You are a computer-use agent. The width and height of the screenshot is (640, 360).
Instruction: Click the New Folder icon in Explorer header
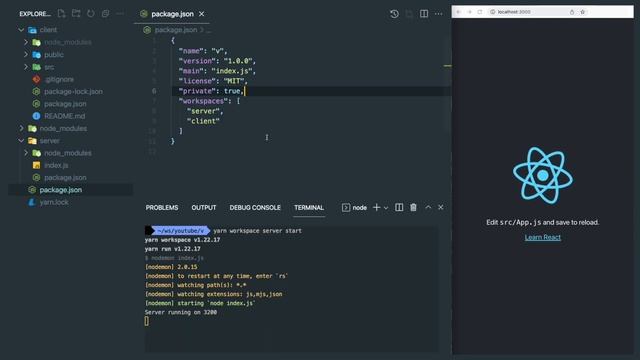(x=76, y=13)
